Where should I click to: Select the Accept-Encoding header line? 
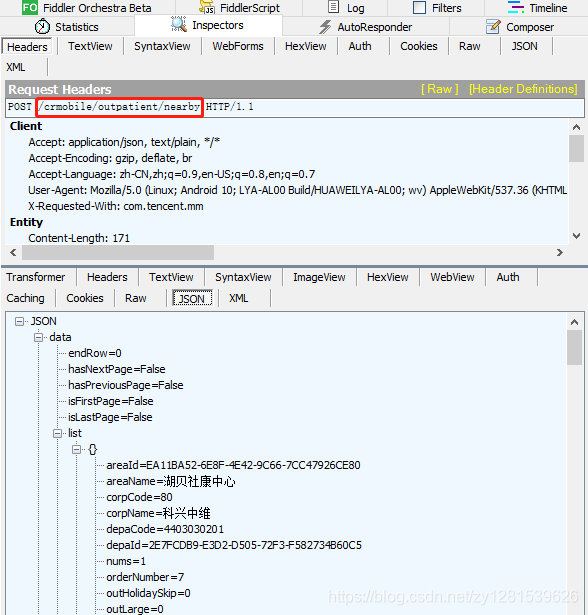point(110,158)
